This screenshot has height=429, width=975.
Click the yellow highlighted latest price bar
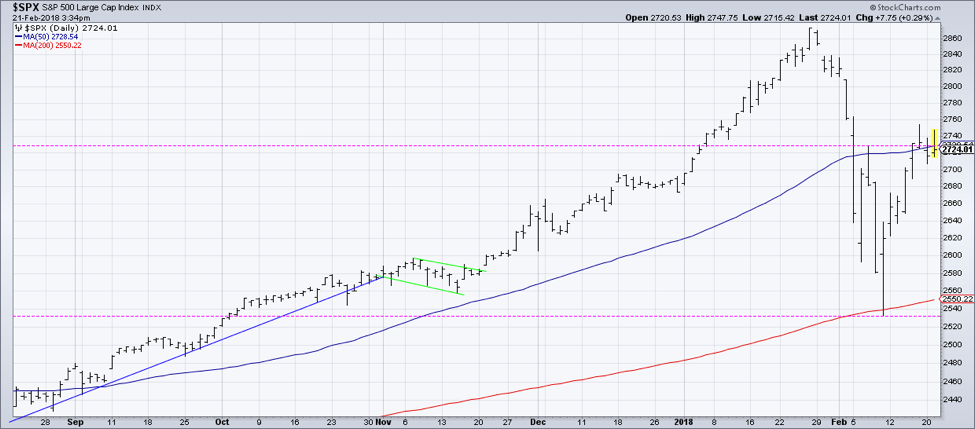[x=934, y=143]
